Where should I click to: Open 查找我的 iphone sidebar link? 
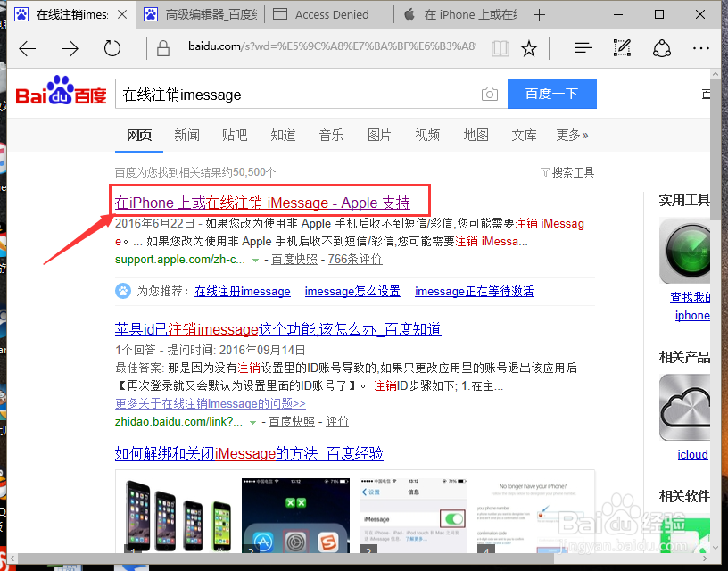[x=691, y=306]
